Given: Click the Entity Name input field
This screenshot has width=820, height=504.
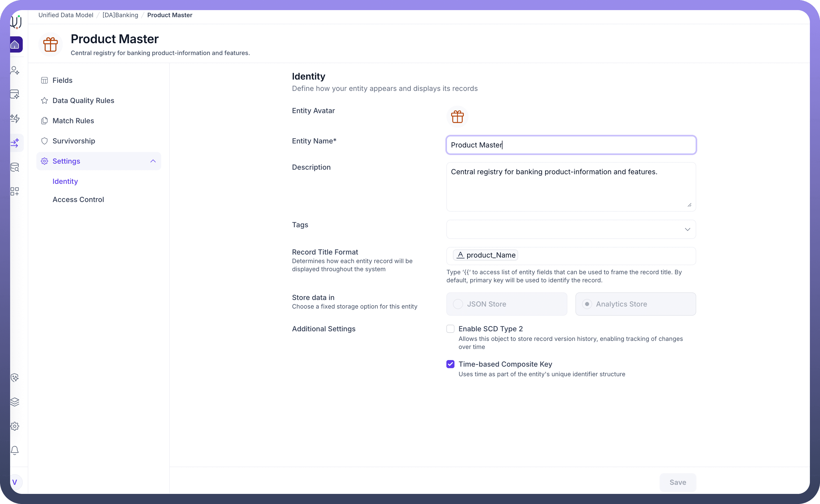Looking at the screenshot, I should click(x=571, y=145).
